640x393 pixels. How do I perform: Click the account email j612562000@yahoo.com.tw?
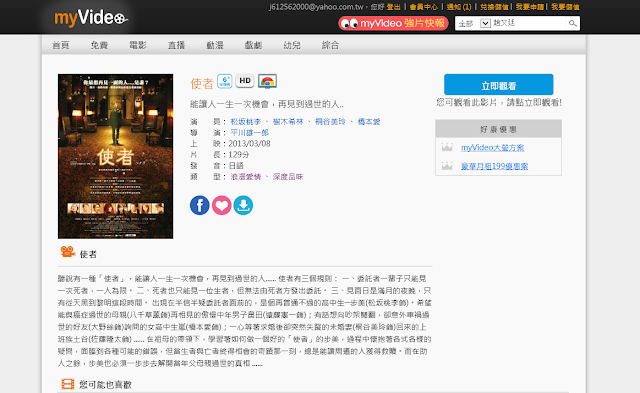316,7
